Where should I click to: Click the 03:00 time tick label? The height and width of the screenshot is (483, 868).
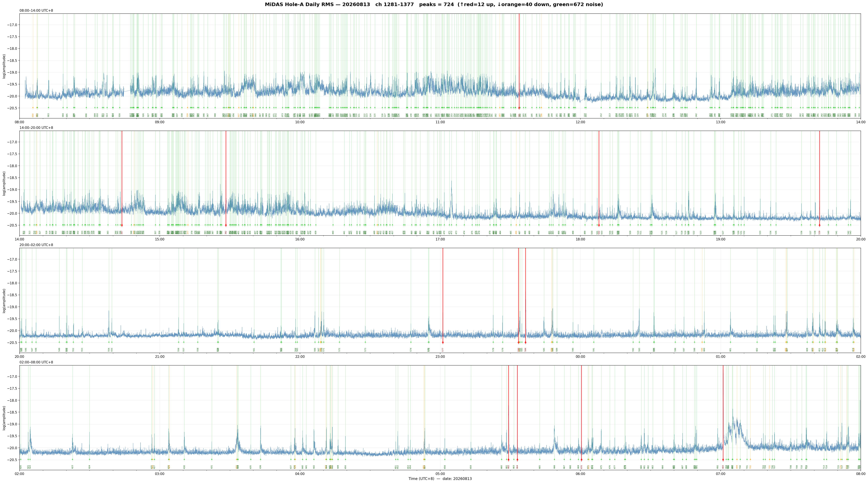pos(160,474)
